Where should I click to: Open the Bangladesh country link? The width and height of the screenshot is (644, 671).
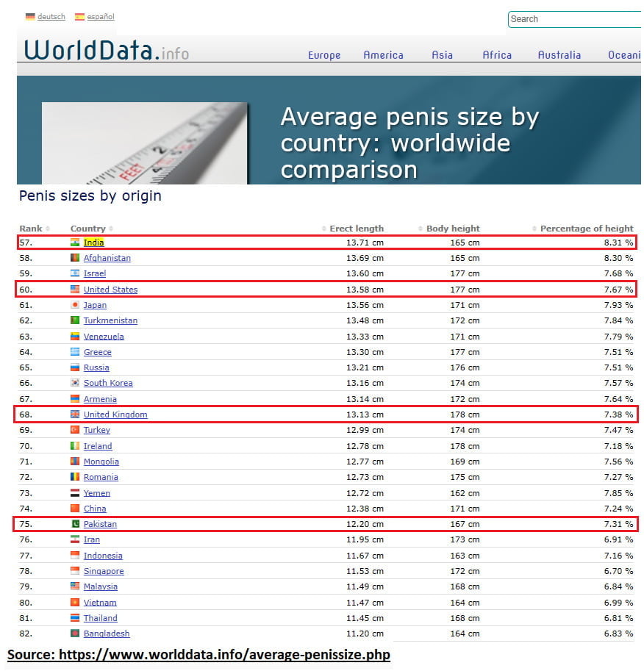point(106,634)
